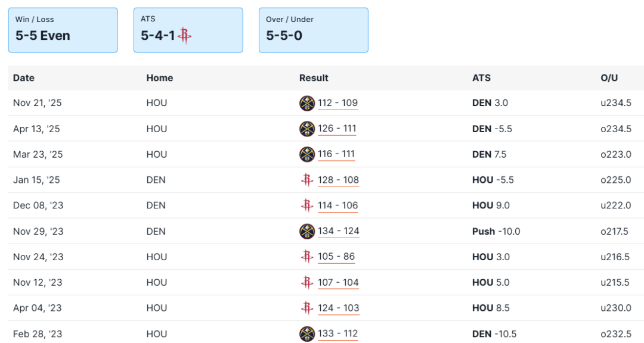644x343 pixels.
Task: Click Nuggets logo in Feb 28, '23 row
Action: (x=306, y=333)
